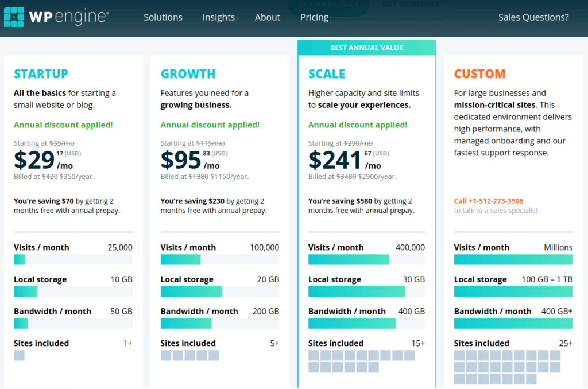
Task: Select the STARTUP plan heading
Action: pos(41,74)
